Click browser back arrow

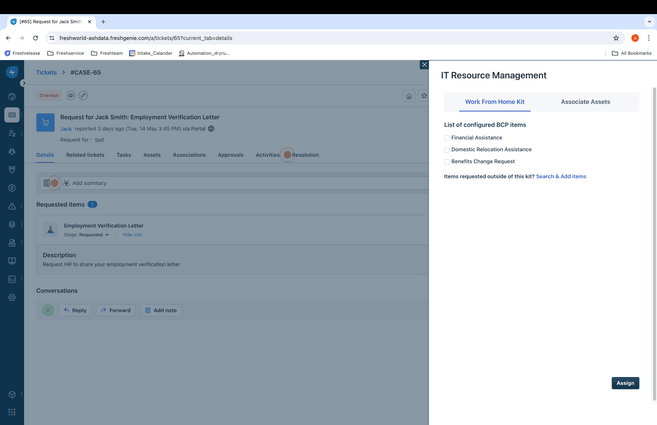8,38
